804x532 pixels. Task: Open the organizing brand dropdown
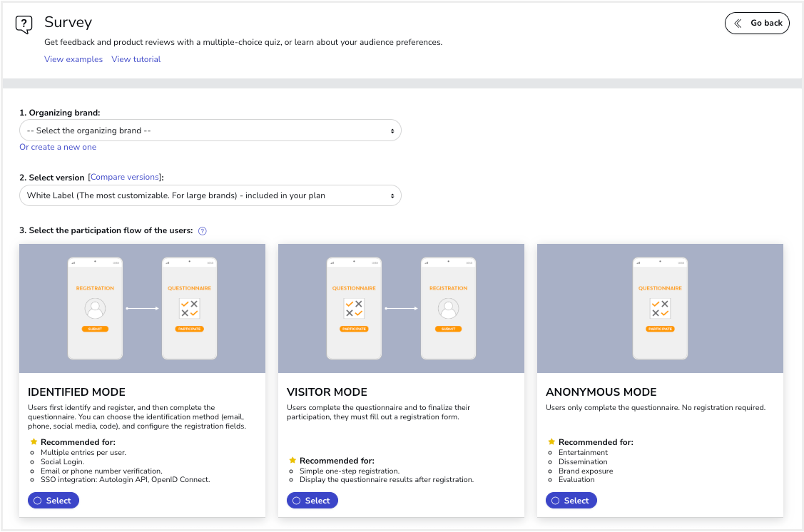210,131
